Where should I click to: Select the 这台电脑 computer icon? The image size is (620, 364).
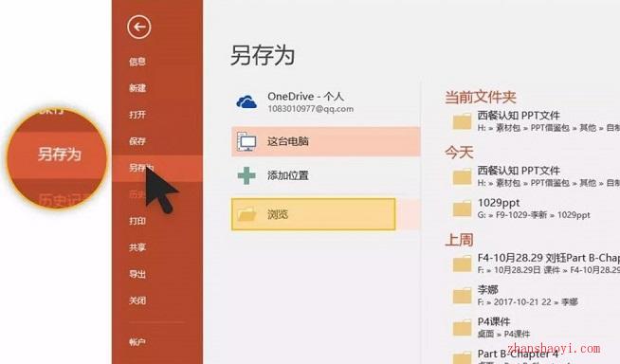click(246, 141)
